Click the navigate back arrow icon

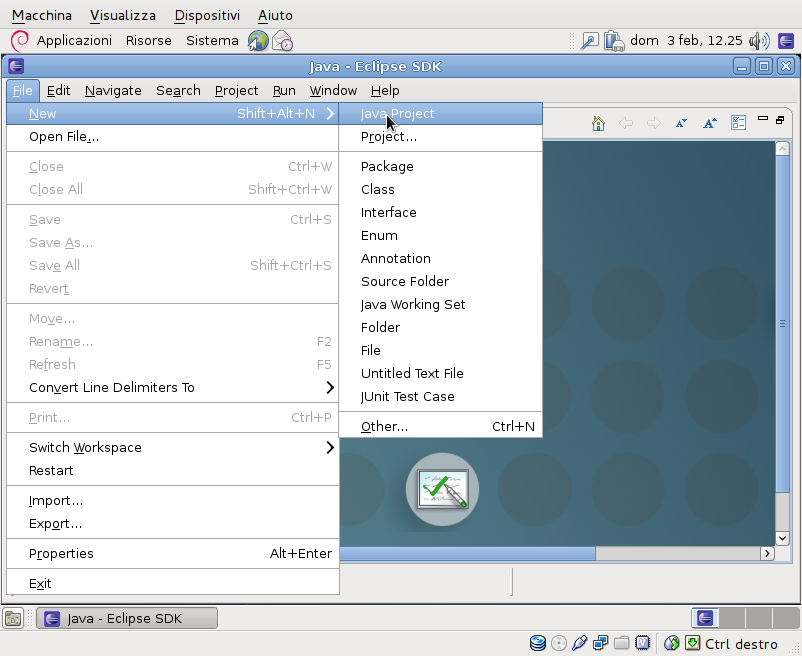tap(626, 123)
